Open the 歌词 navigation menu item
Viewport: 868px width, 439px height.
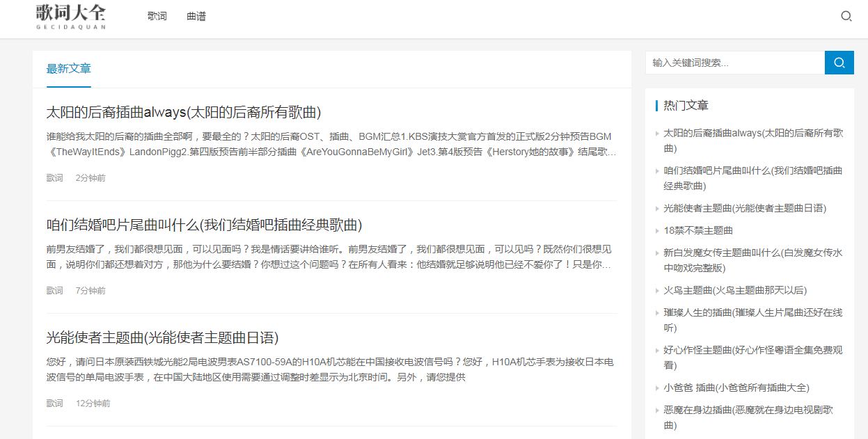click(x=157, y=16)
